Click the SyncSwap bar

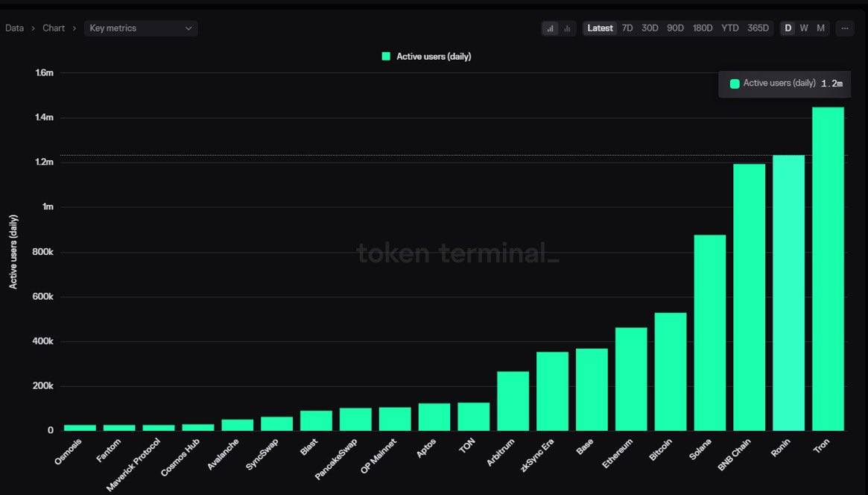[276, 423]
